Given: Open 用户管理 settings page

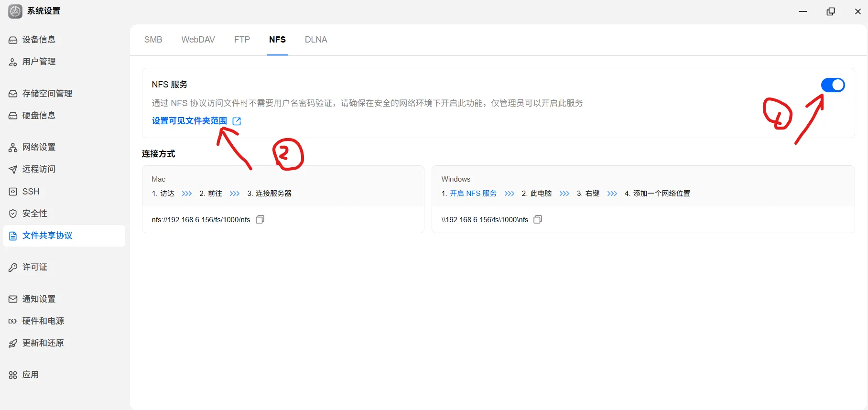Looking at the screenshot, I should pyautogui.click(x=64, y=62).
